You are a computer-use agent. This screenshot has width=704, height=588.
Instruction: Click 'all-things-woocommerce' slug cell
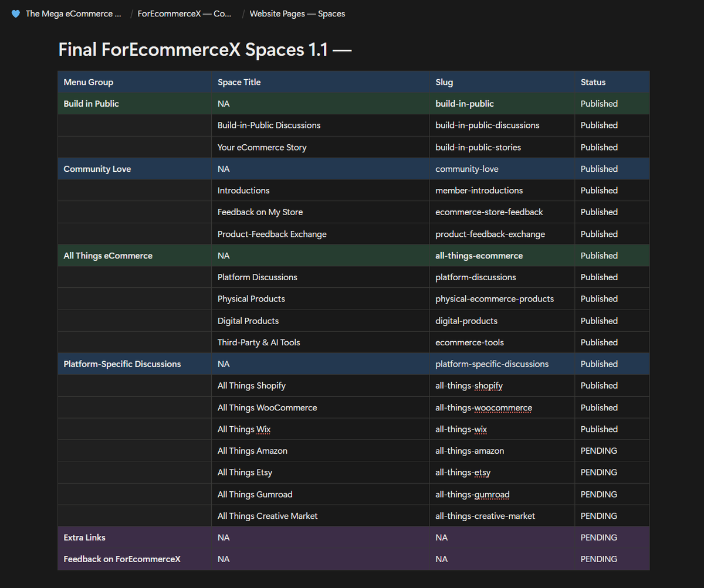(502, 407)
